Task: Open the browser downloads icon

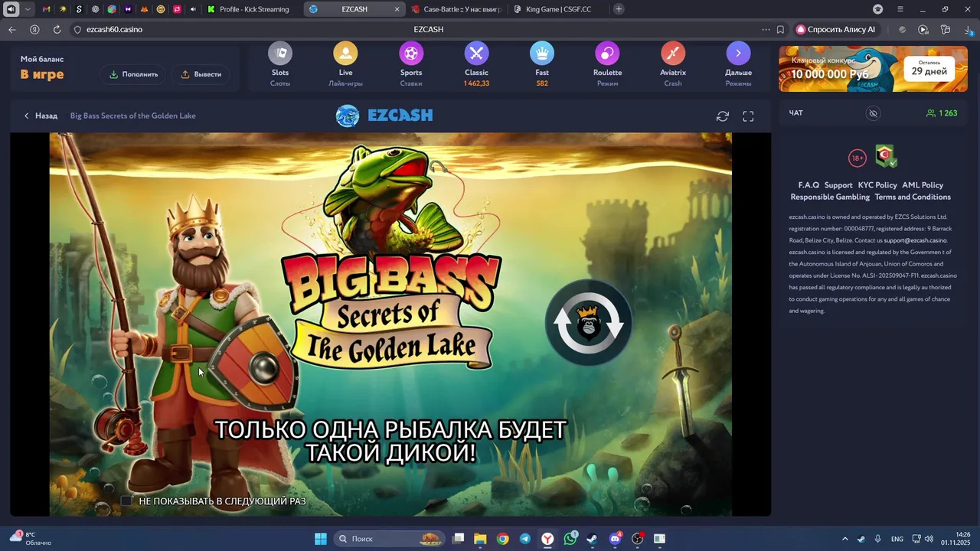Action: tap(969, 30)
